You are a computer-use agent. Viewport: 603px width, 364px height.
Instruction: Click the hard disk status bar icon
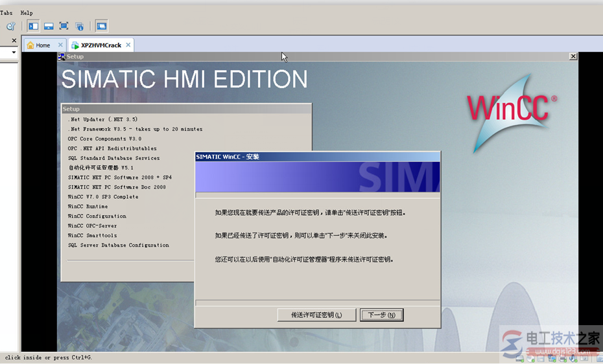[520, 359]
